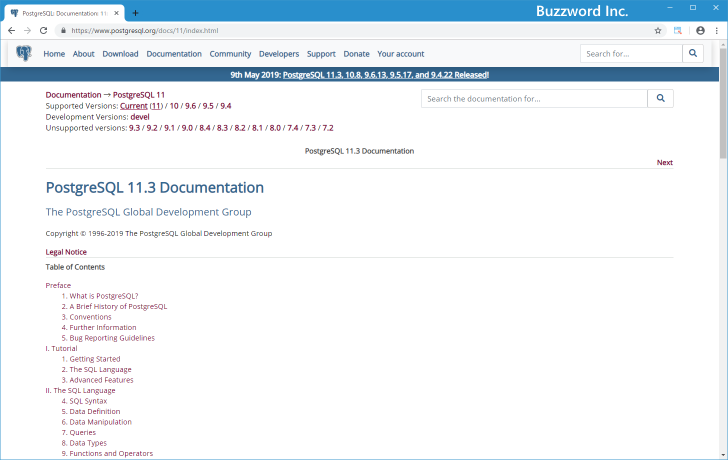Reload the page with refresh icon
Viewport: 728px width, 460px height.
coord(44,31)
